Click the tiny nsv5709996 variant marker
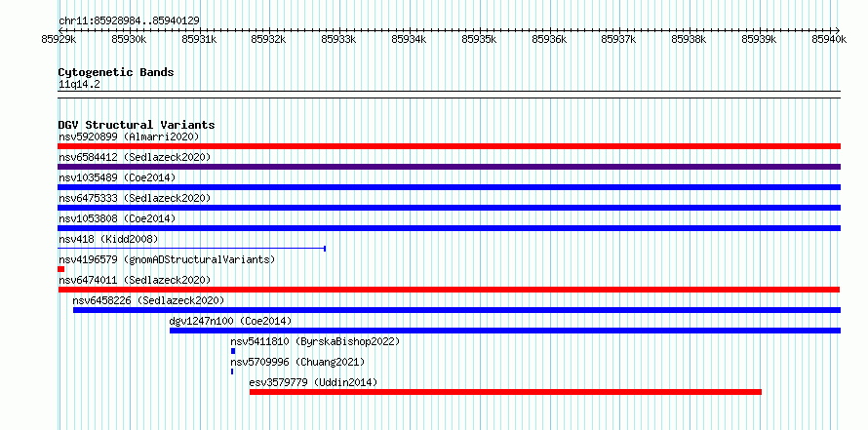868x430 pixels. (x=232, y=371)
